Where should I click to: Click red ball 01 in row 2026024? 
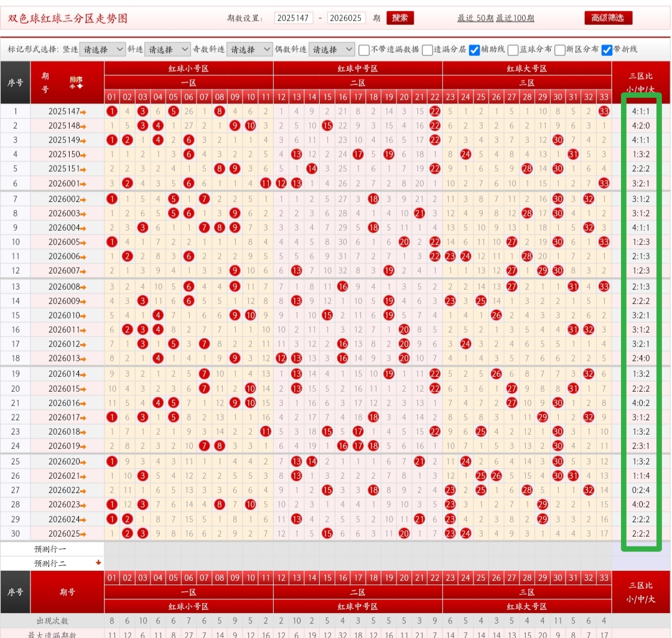[112, 519]
